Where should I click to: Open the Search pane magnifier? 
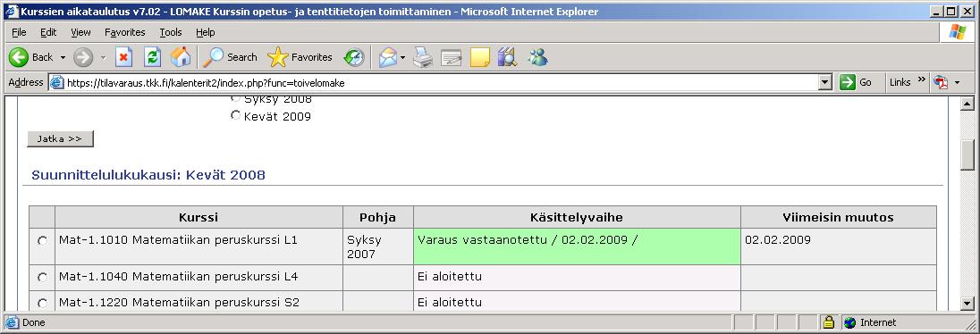click(230, 57)
